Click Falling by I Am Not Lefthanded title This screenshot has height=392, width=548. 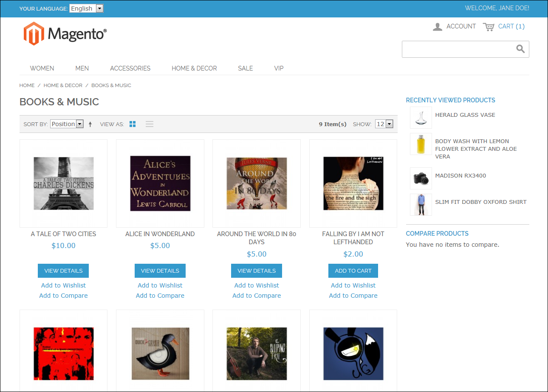coord(353,238)
